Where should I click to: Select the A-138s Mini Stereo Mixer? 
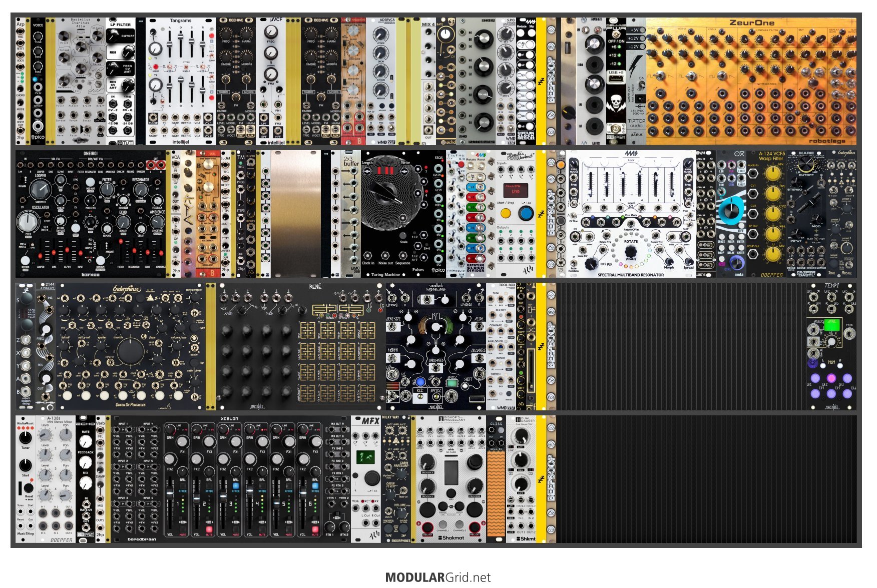coord(56,479)
